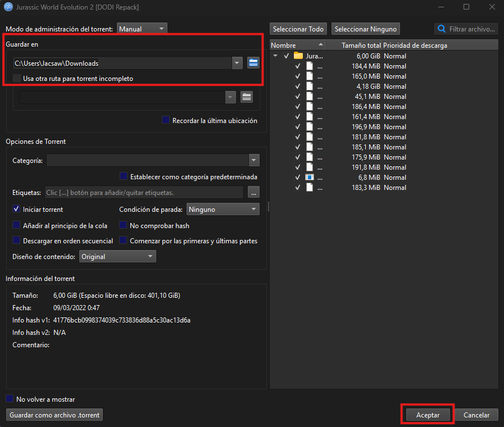Check 'Establecer como categoría predeterminada'
504x427 pixels.
[124, 176]
